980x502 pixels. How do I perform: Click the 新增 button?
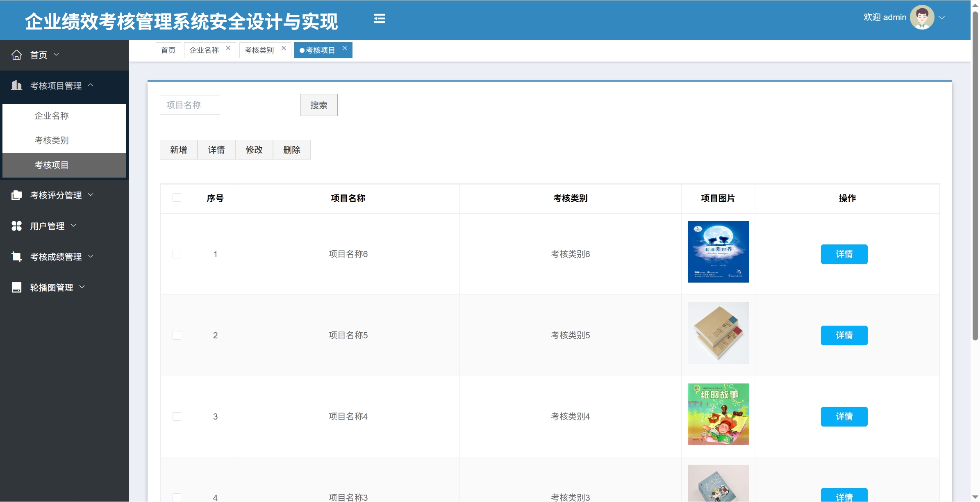tap(178, 150)
